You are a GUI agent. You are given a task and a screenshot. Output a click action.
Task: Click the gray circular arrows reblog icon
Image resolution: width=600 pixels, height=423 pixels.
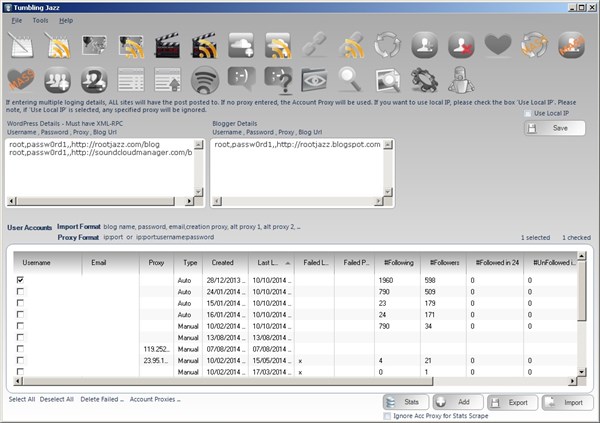(388, 45)
